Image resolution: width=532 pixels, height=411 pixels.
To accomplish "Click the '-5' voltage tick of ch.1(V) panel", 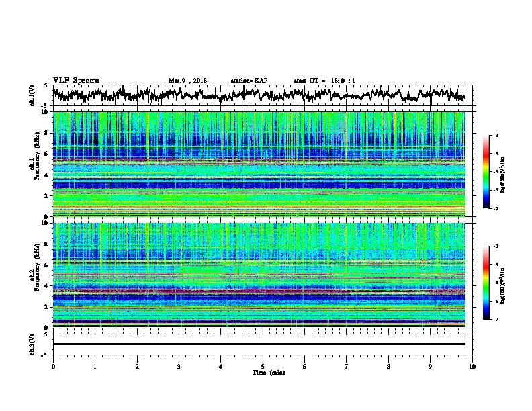I will (45, 106).
